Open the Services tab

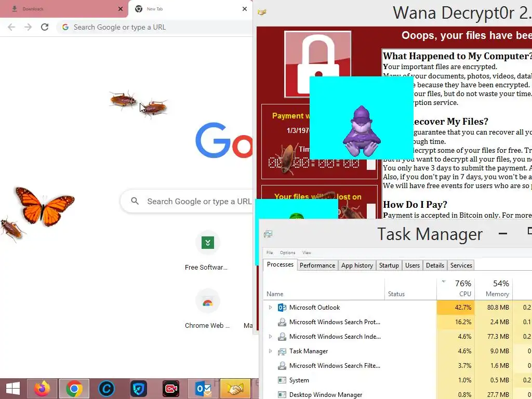click(x=461, y=265)
